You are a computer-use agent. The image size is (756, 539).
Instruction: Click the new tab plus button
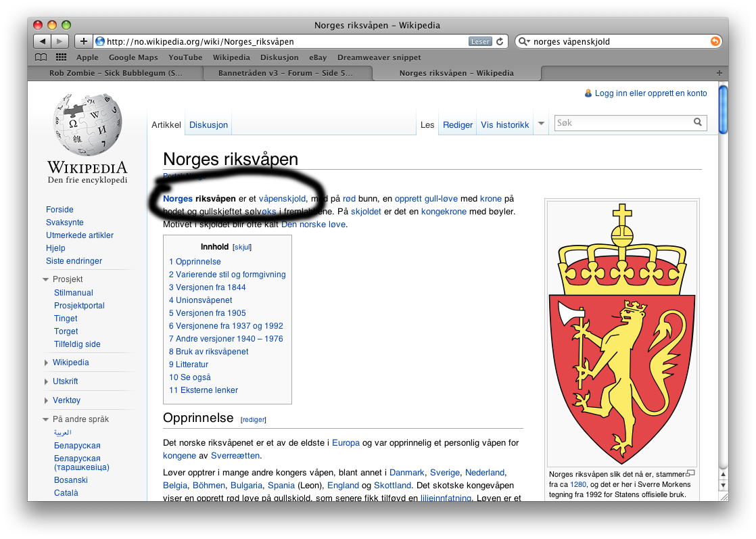719,73
